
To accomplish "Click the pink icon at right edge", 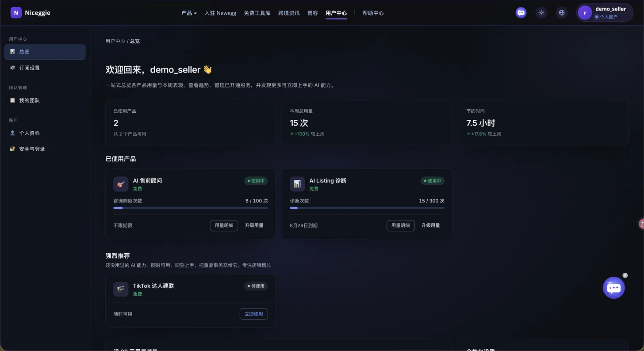I will tap(641, 224).
